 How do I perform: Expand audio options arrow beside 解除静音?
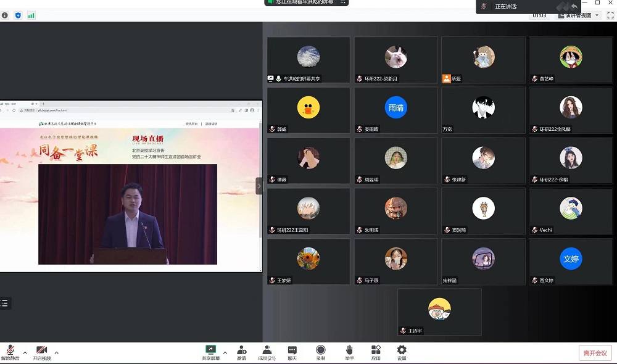point(25,353)
